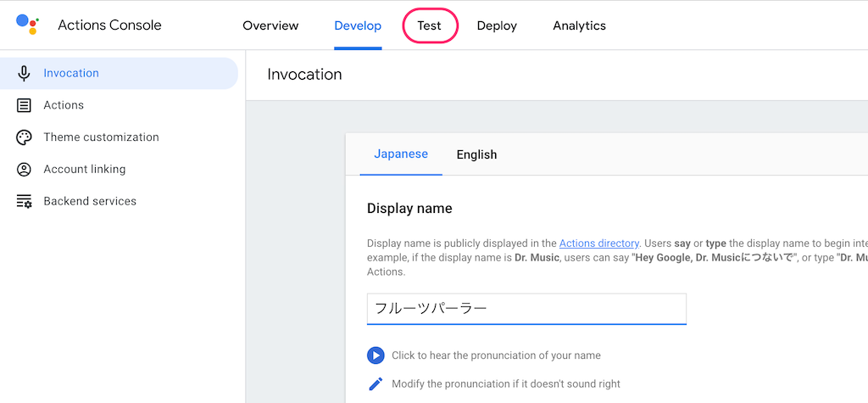Screen dimensions: 868x403
Task: Click 'Click to hear the pronunciation' text
Action: (x=496, y=355)
